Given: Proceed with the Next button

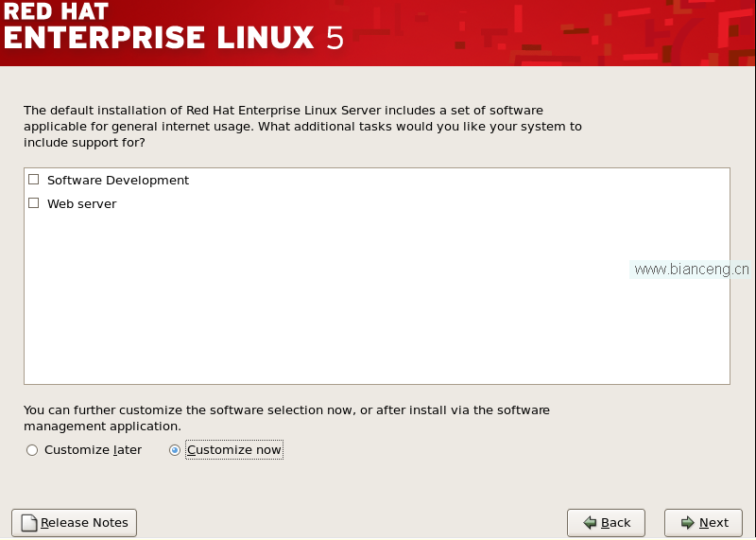Looking at the screenshot, I should 703,523.
